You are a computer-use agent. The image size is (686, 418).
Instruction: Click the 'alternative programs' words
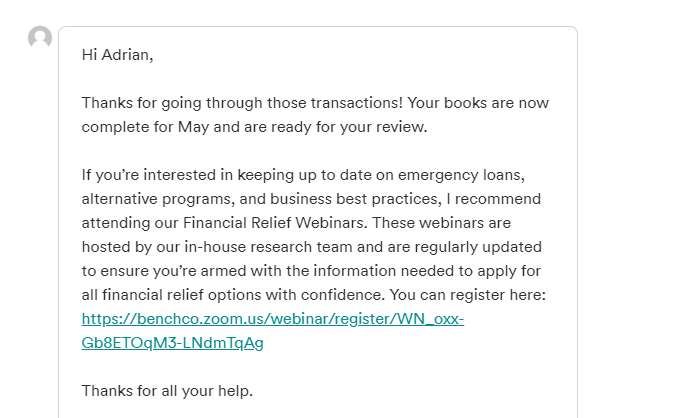point(156,199)
